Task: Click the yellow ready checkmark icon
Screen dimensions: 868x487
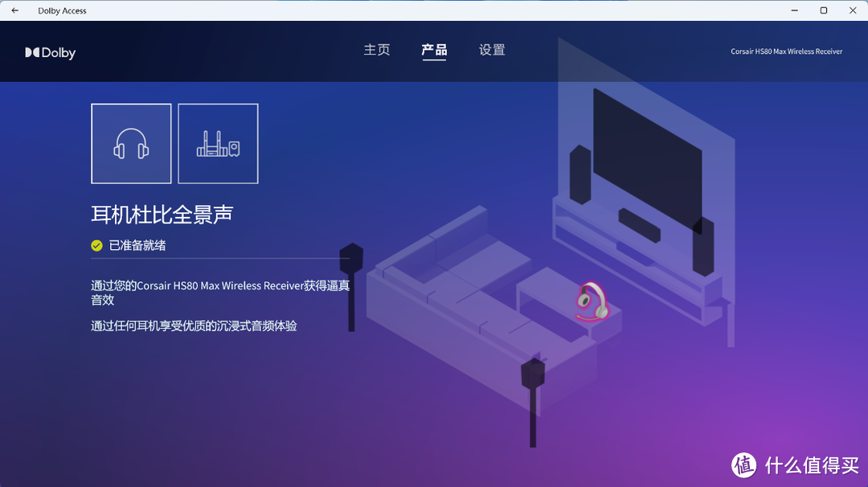Action: 97,246
